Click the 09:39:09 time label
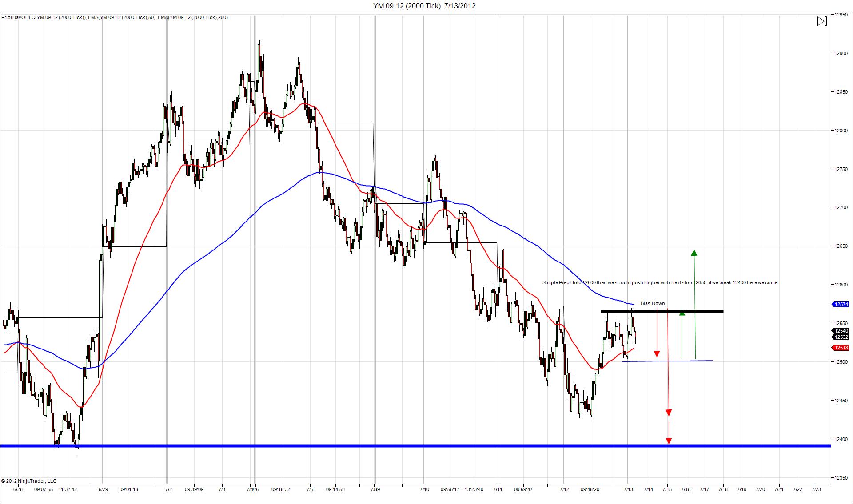 click(x=194, y=489)
